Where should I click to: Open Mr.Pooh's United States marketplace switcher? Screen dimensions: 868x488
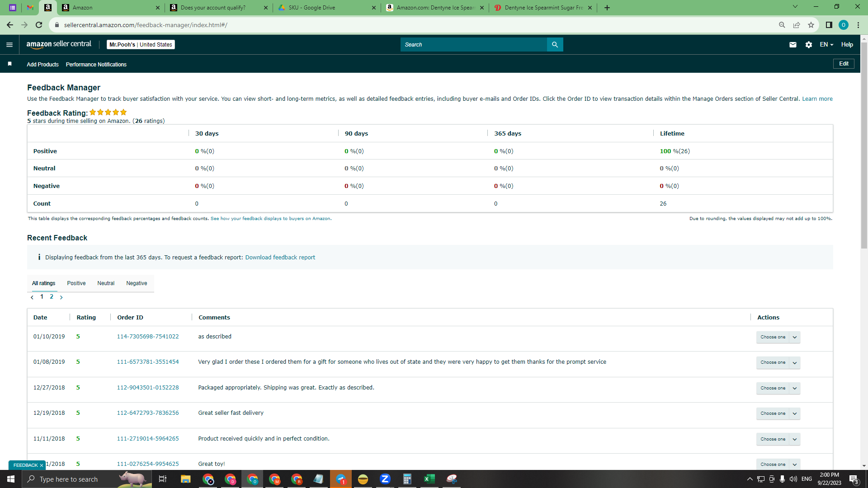(141, 45)
